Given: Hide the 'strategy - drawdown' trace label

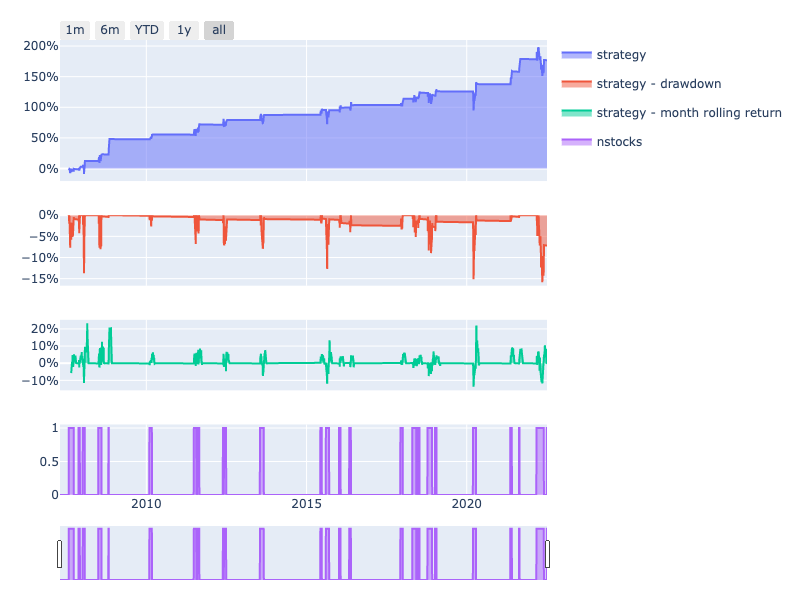Looking at the screenshot, I should pos(658,83).
